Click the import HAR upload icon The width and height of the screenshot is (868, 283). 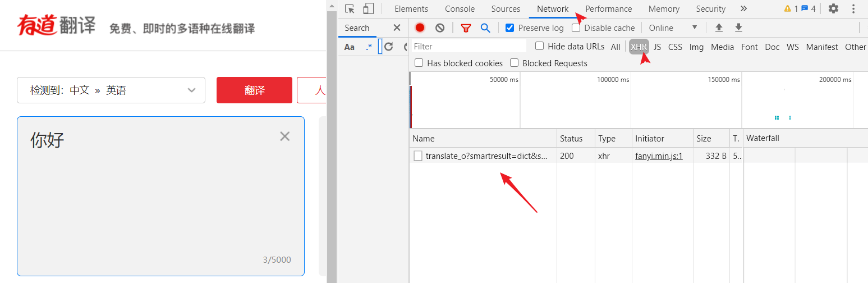click(x=719, y=28)
